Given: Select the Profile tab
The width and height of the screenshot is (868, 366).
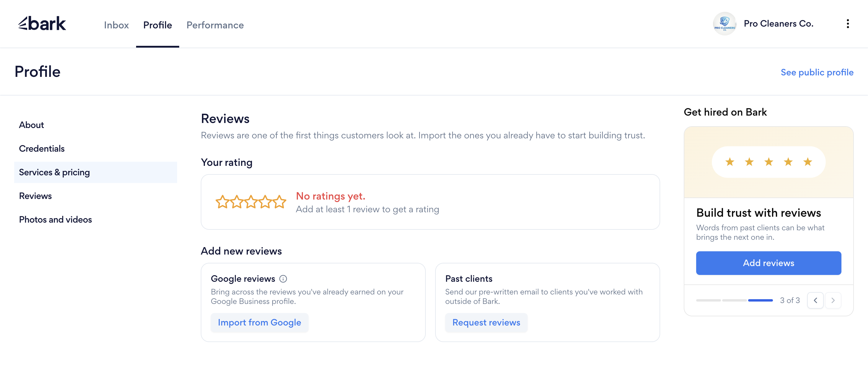Looking at the screenshot, I should pos(157,25).
